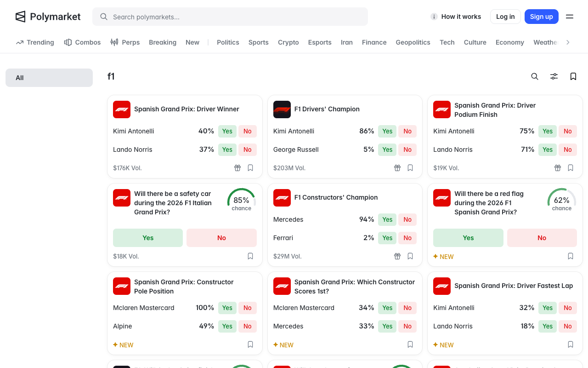This screenshot has width=588, height=368.
Task: Buy Yes on Mercedes Constructors' Champion
Action: tap(387, 219)
